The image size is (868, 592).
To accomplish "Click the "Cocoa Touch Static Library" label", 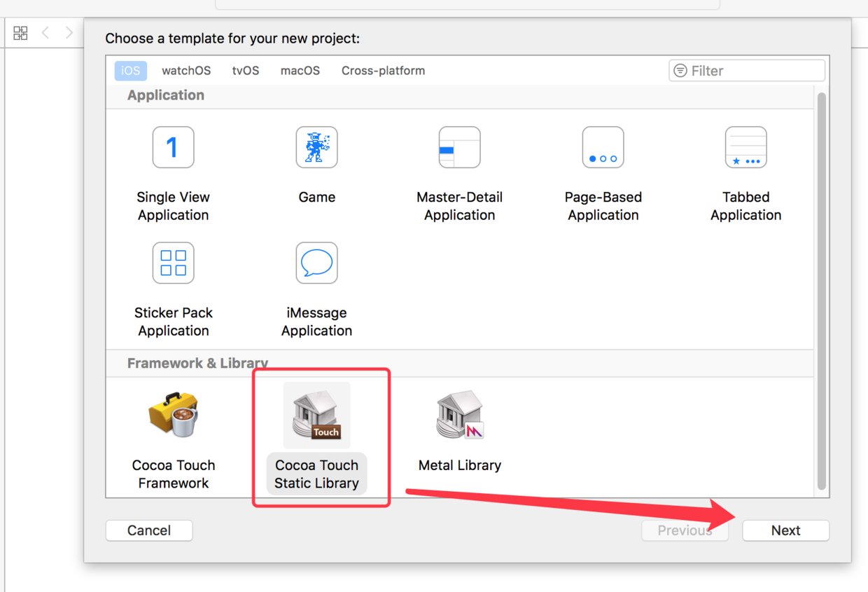I will pos(316,474).
